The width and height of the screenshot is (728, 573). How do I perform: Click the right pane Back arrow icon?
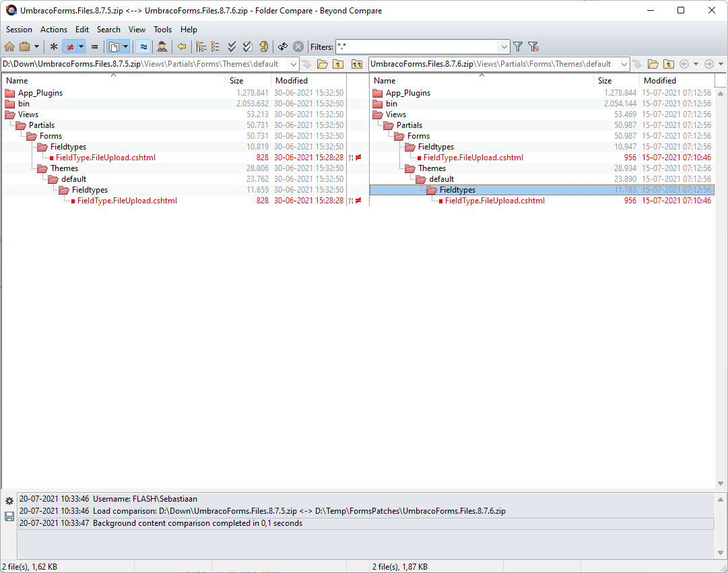684,64
